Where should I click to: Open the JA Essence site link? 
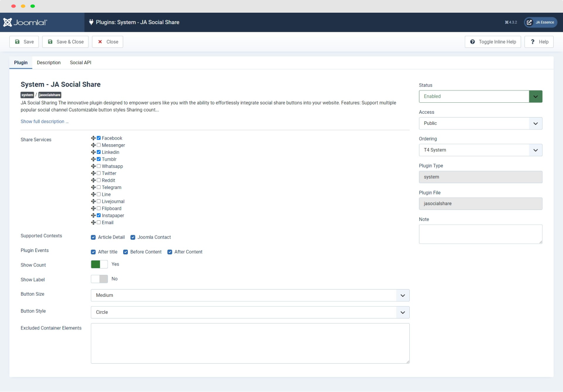point(541,22)
